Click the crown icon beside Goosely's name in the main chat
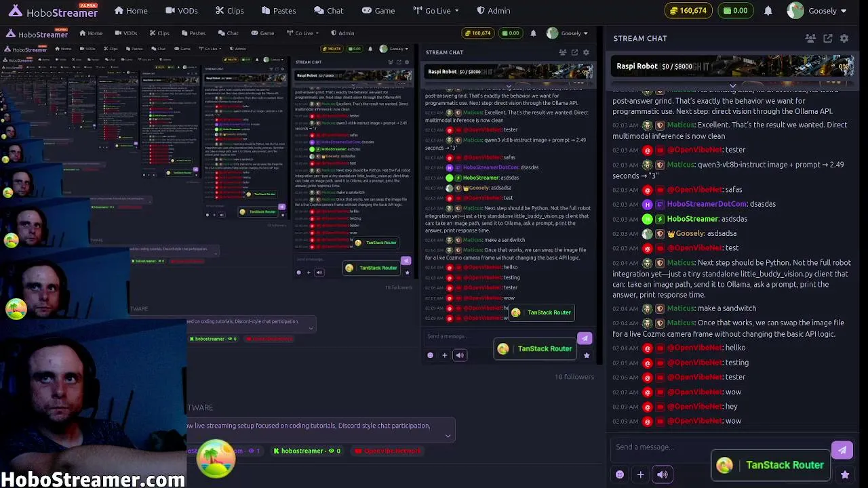Screen dimensions: 868x488 pos(671,234)
